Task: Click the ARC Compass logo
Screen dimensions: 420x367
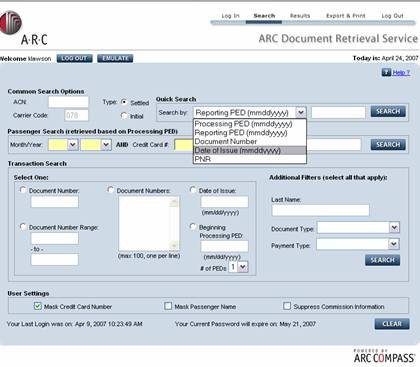Action: click(x=384, y=356)
